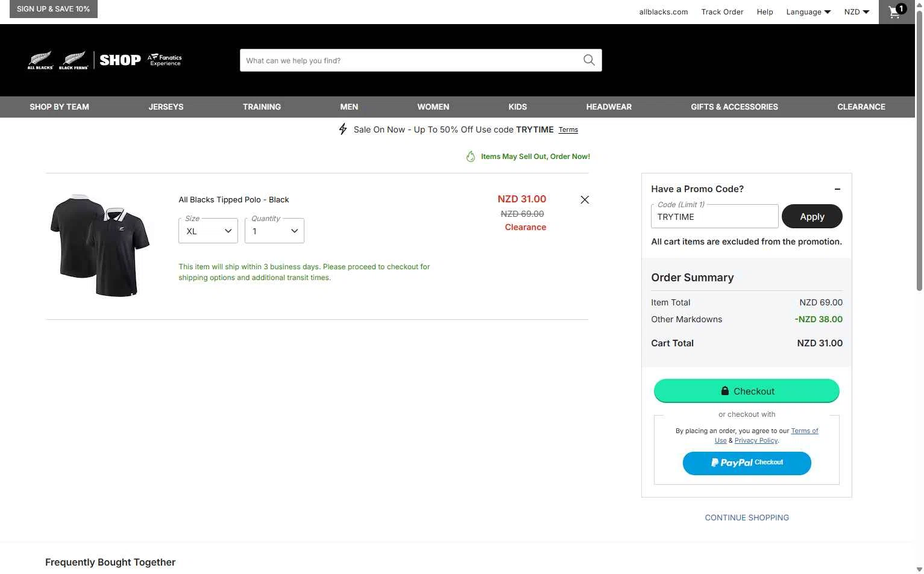924x574 pixels.
Task: Open the Privacy Policy link
Action: point(756,441)
